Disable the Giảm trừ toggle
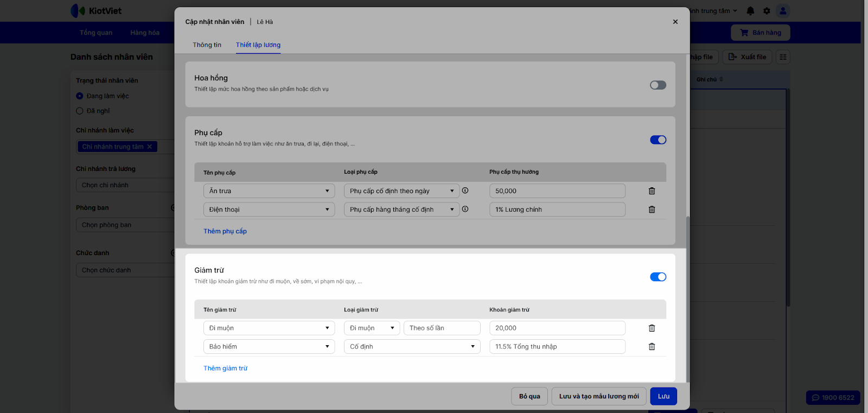 (658, 277)
